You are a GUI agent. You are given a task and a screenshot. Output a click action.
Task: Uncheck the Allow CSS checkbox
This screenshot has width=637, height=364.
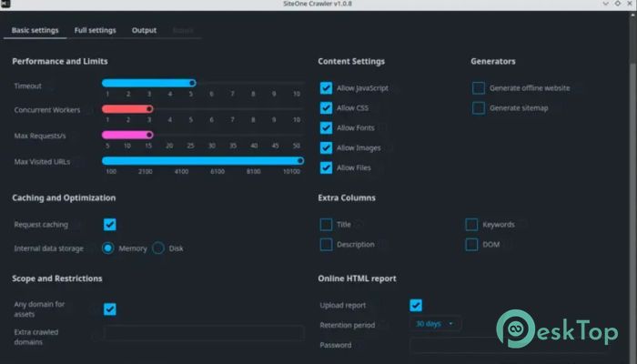tap(326, 108)
